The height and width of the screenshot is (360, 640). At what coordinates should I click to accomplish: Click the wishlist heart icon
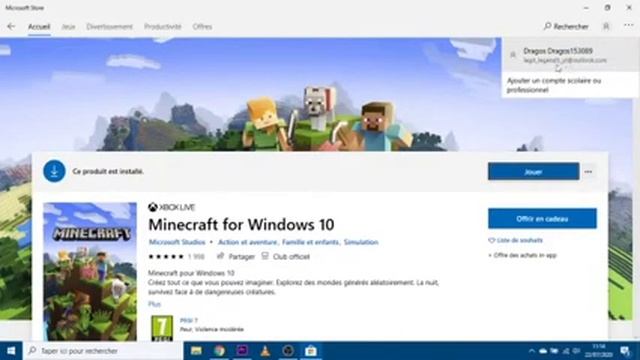pos(491,240)
